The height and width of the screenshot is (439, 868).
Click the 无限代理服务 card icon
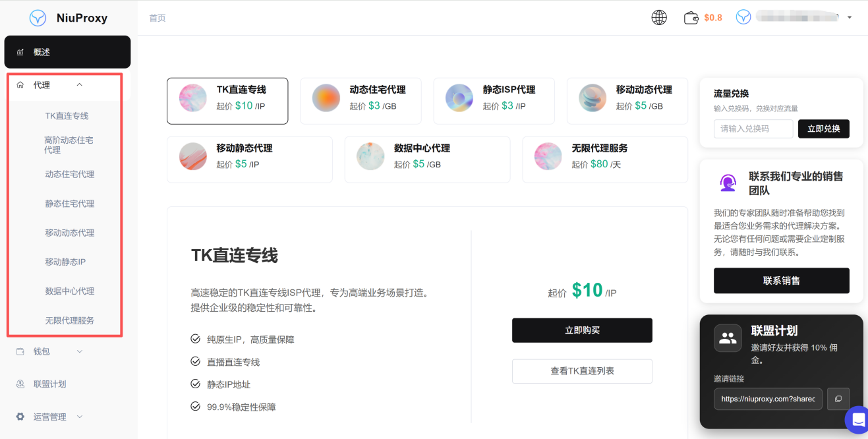pos(548,156)
